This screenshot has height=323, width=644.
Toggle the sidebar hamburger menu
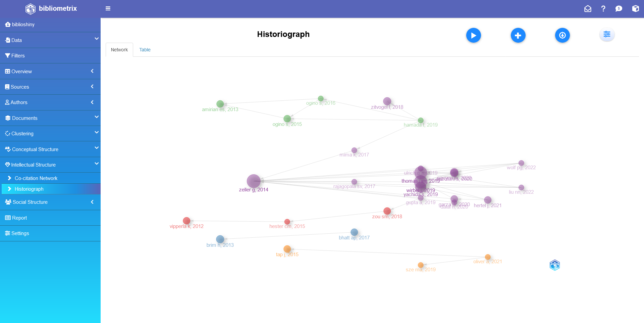point(108,9)
